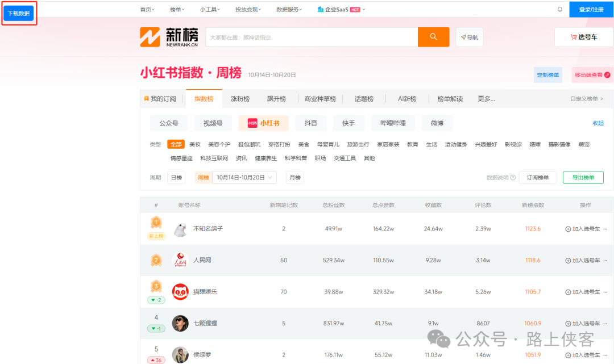The width and height of the screenshot is (614, 364).
Task: Open the 导航 navigation button
Action: [x=470, y=37]
